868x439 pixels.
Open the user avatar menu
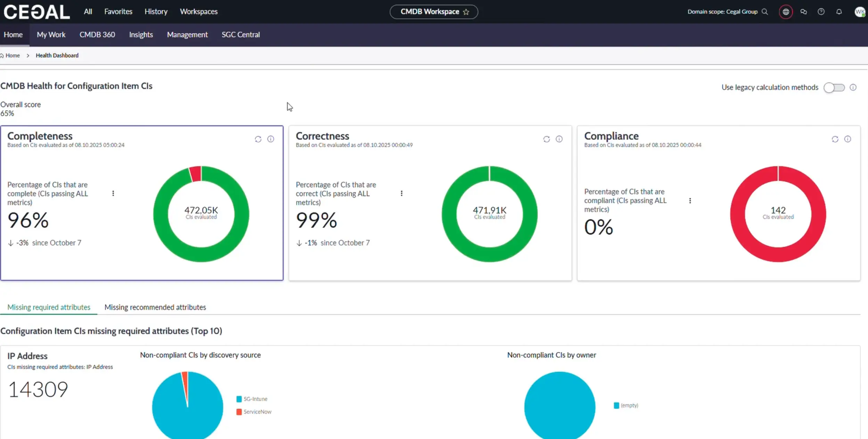(860, 12)
